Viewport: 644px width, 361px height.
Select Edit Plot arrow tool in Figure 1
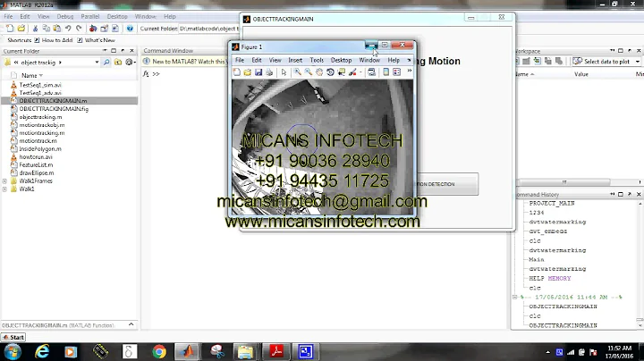pyautogui.click(x=284, y=72)
